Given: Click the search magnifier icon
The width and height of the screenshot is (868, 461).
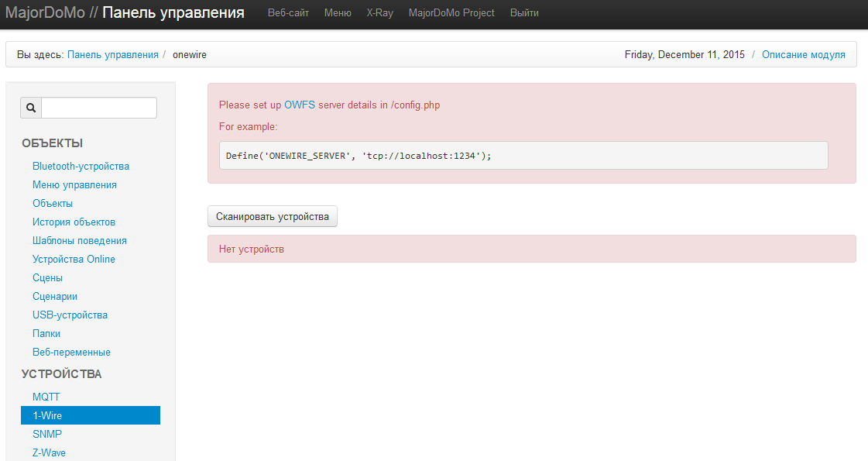Looking at the screenshot, I should [x=31, y=108].
